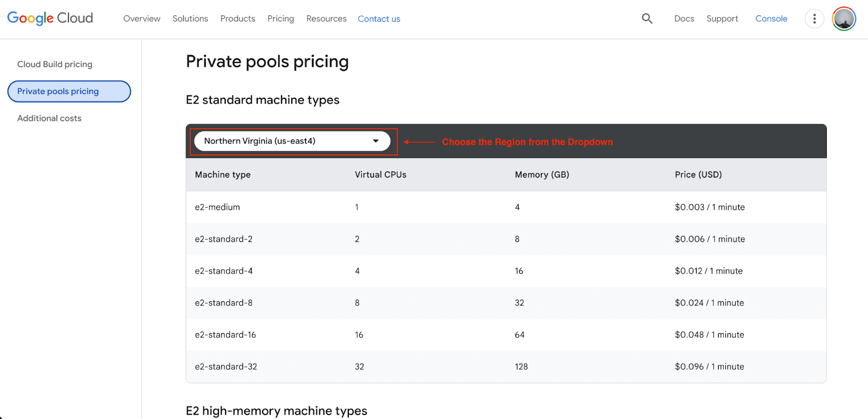
Task: Open the search magnifier icon
Action: 647,18
